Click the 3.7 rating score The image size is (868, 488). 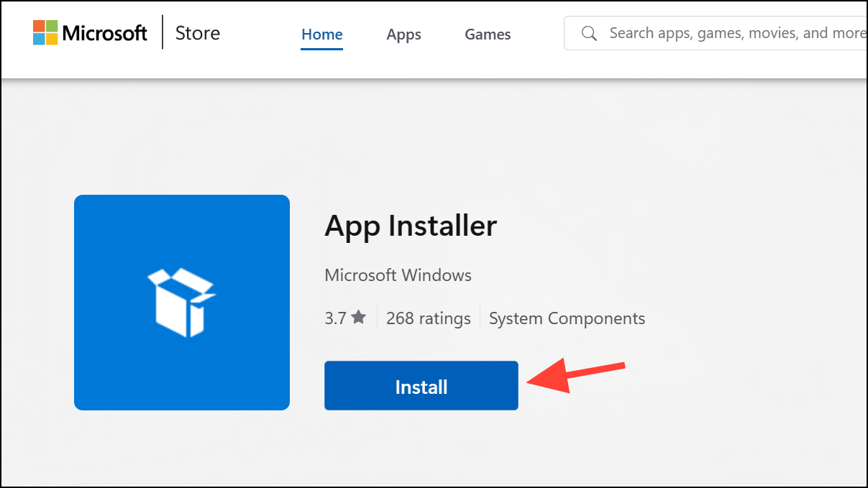pyautogui.click(x=337, y=318)
